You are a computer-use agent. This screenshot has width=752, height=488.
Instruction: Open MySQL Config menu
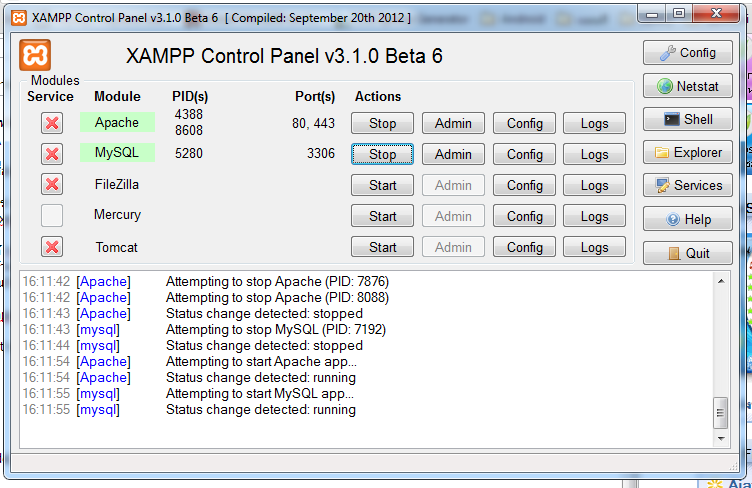524,154
